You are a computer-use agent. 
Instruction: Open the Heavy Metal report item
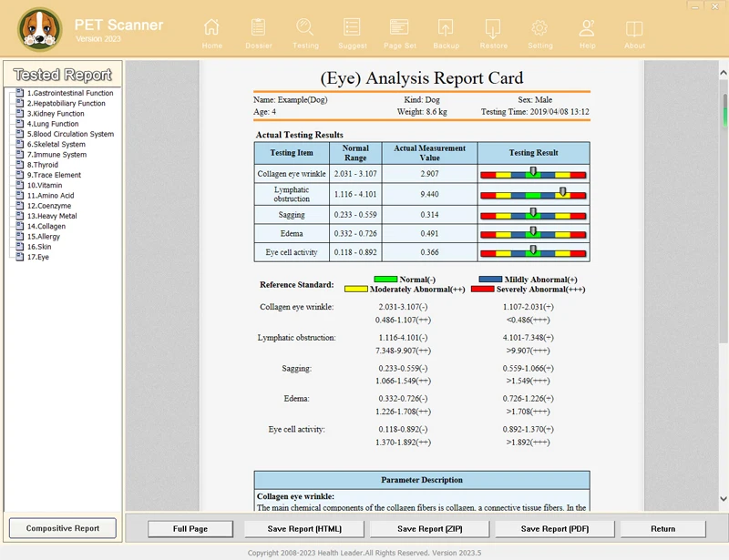[x=51, y=216]
